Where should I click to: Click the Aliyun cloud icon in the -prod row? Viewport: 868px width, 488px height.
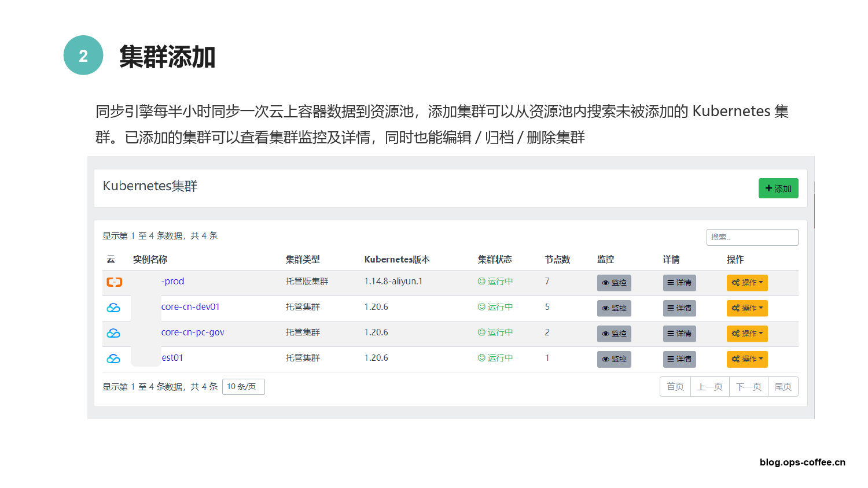(x=114, y=282)
